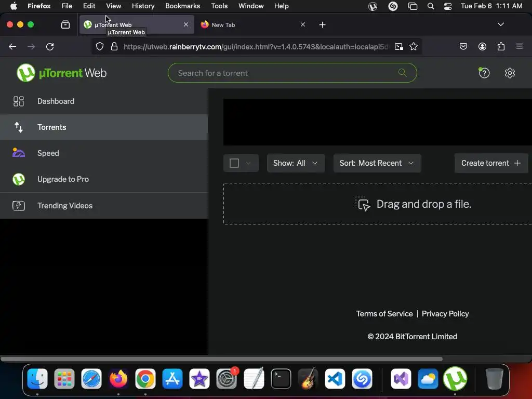Open System Settings from the Dock
The height and width of the screenshot is (399, 532).
227,379
